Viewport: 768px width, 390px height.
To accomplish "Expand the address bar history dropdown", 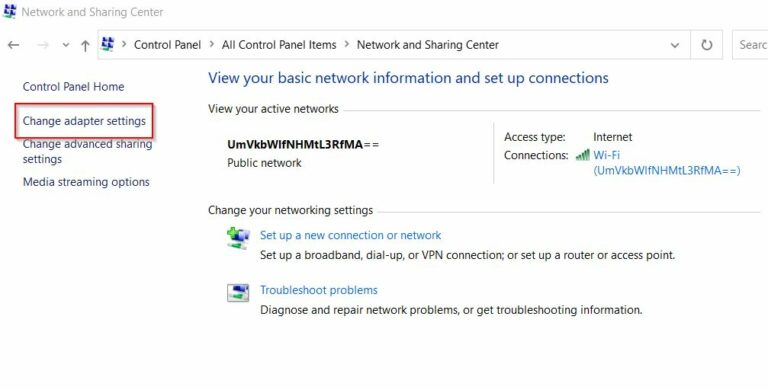I will (x=675, y=45).
